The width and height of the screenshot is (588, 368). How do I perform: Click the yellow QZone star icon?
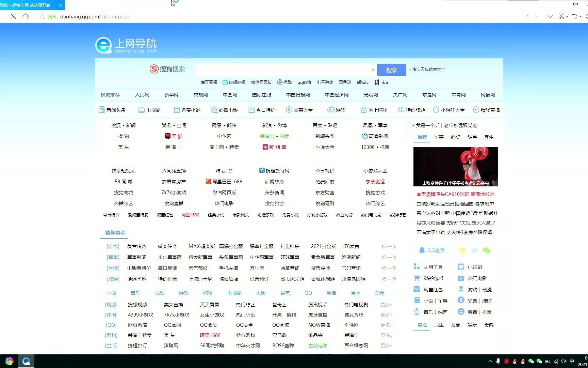coord(462,250)
